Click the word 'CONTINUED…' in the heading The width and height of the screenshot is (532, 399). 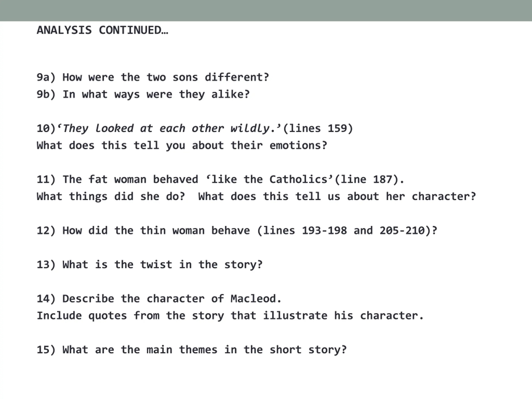(x=133, y=30)
